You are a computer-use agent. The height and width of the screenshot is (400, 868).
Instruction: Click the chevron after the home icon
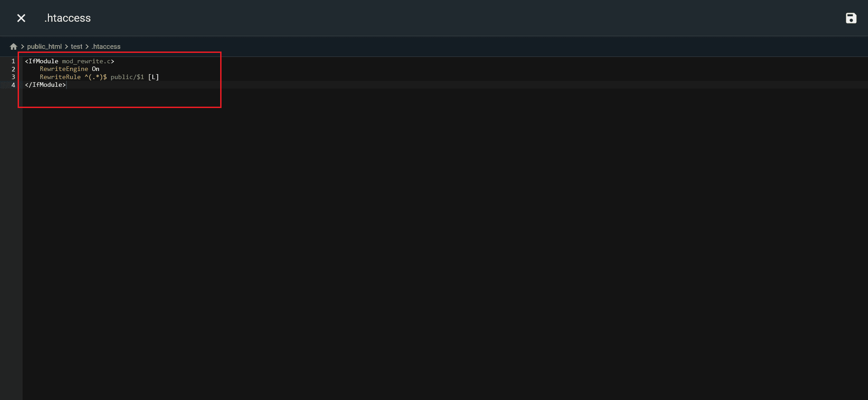coord(23,47)
